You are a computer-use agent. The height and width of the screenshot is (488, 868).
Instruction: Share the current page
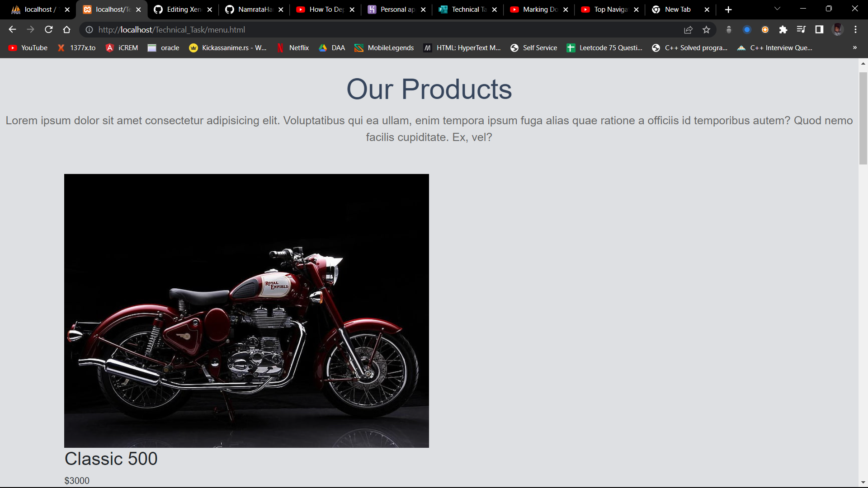click(689, 29)
